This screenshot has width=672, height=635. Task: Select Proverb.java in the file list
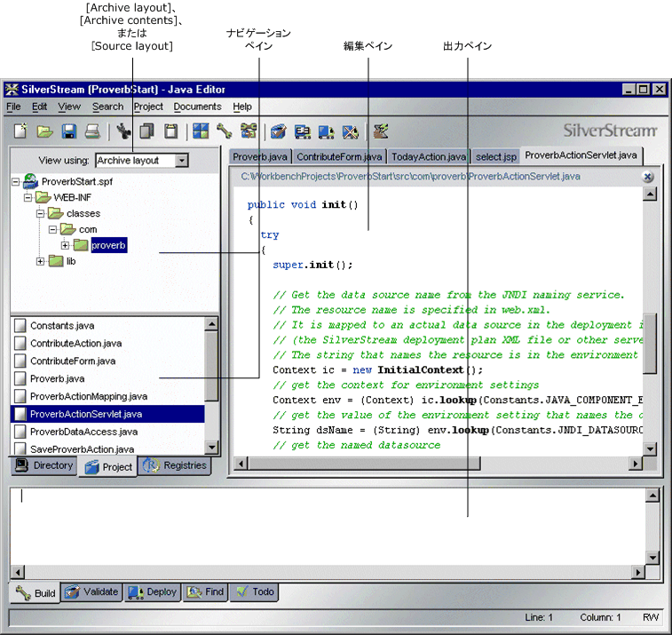[x=58, y=378]
